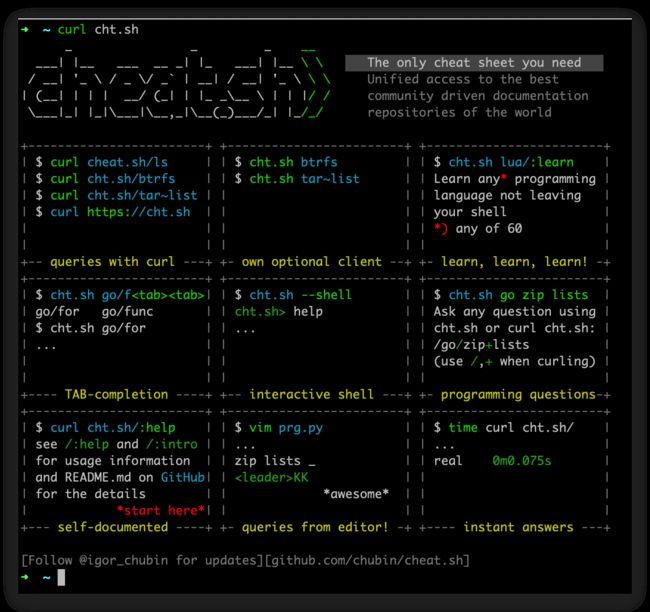This screenshot has height=612, width=650.
Task: Click the terminal cursor at bottom prompt
Action: [x=61, y=577]
